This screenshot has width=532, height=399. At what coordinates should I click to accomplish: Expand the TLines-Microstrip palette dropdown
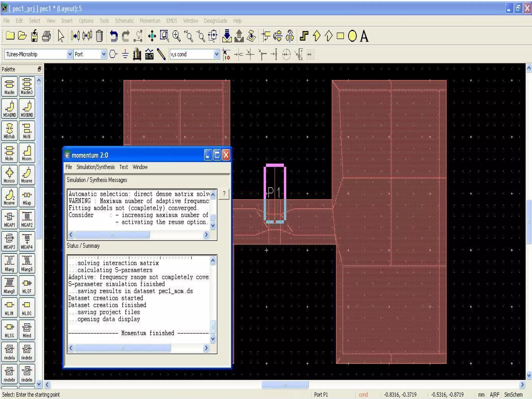pos(70,54)
